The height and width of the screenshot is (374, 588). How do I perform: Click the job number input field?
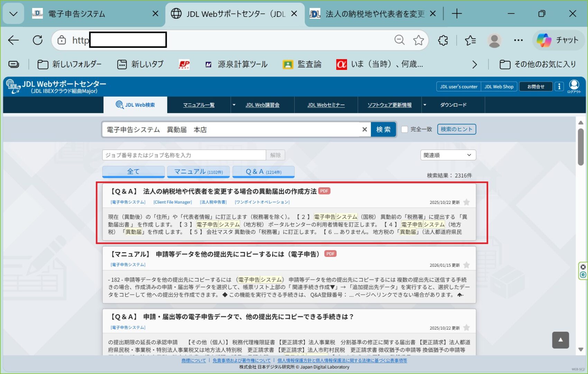pos(184,155)
